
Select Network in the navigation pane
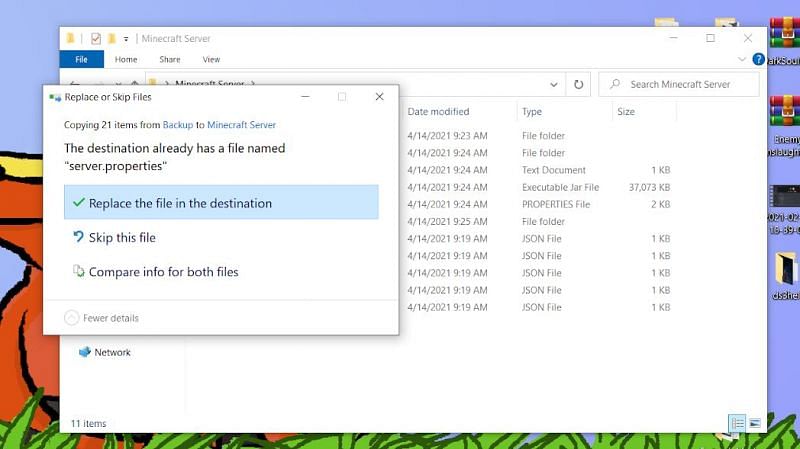click(112, 352)
